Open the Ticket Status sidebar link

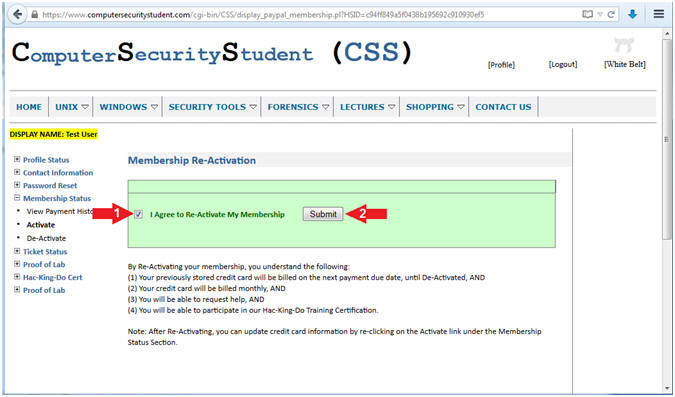[45, 251]
